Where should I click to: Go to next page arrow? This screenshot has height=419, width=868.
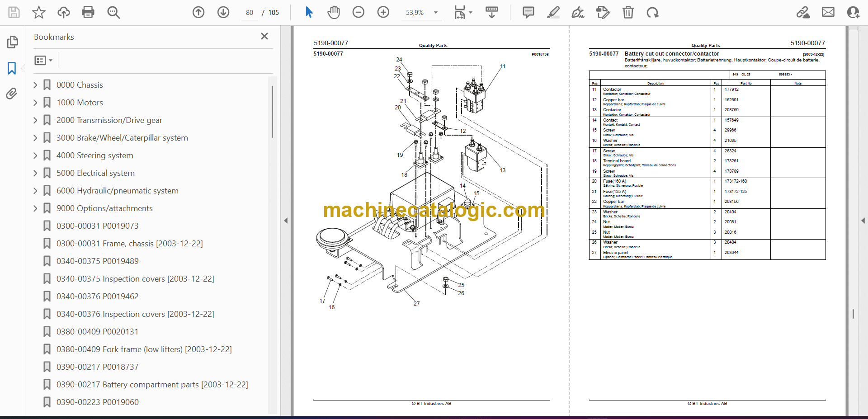click(x=223, y=12)
